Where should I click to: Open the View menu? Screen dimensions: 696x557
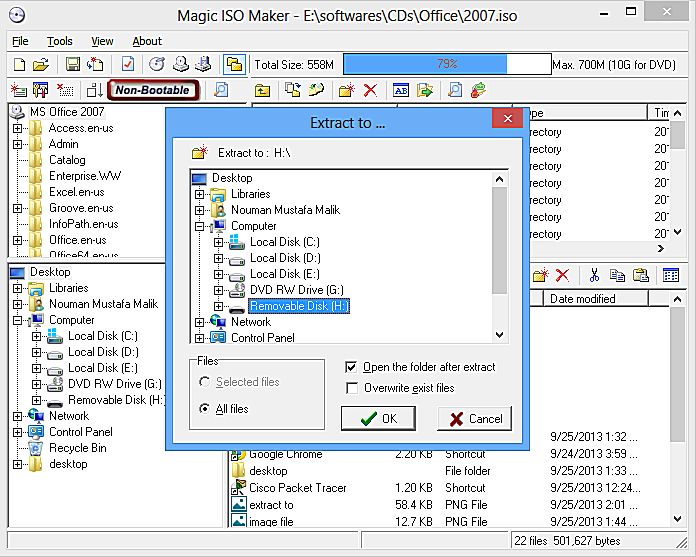click(102, 41)
